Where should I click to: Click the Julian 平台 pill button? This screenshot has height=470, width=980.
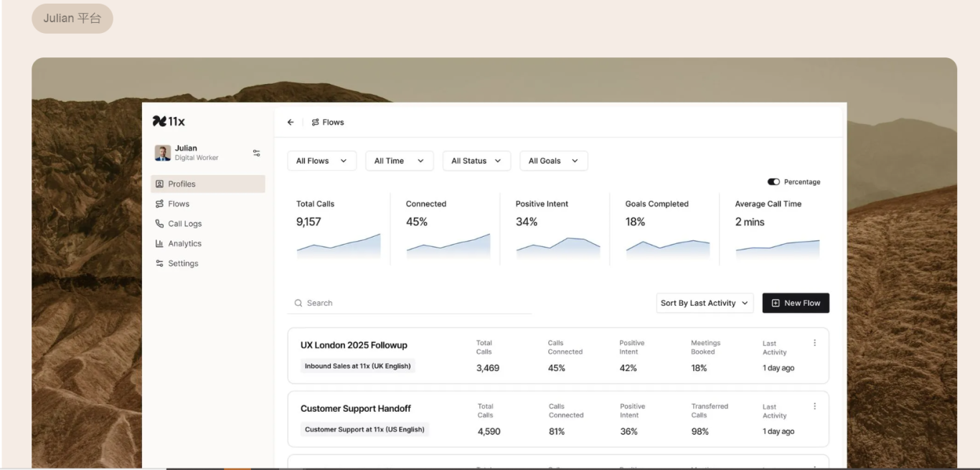pos(72,18)
